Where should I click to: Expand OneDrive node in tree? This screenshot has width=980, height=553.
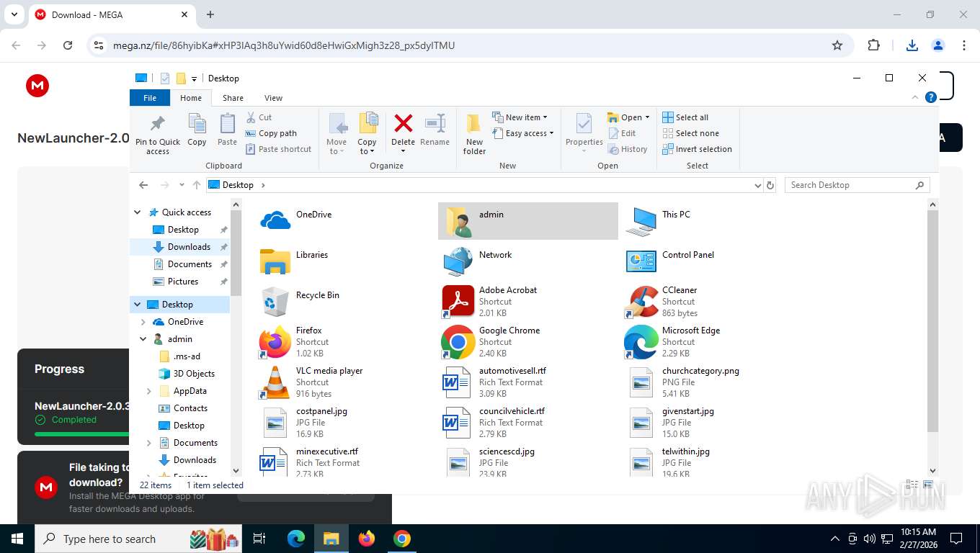143,322
